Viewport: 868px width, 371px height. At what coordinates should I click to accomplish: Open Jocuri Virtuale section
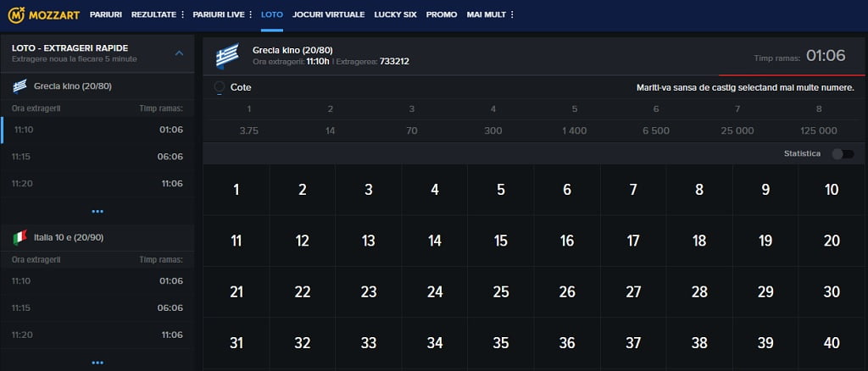(329, 15)
